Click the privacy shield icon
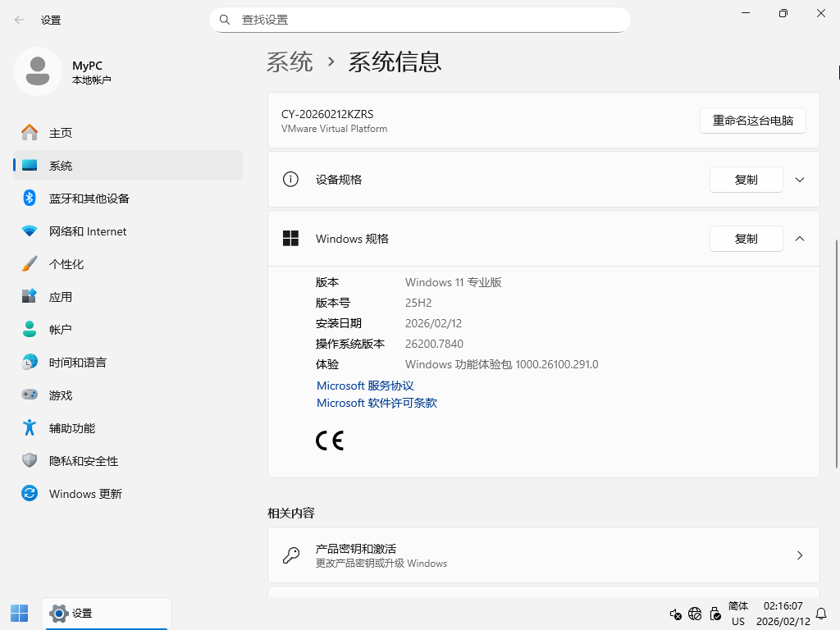This screenshot has width=840, height=630. [30, 461]
